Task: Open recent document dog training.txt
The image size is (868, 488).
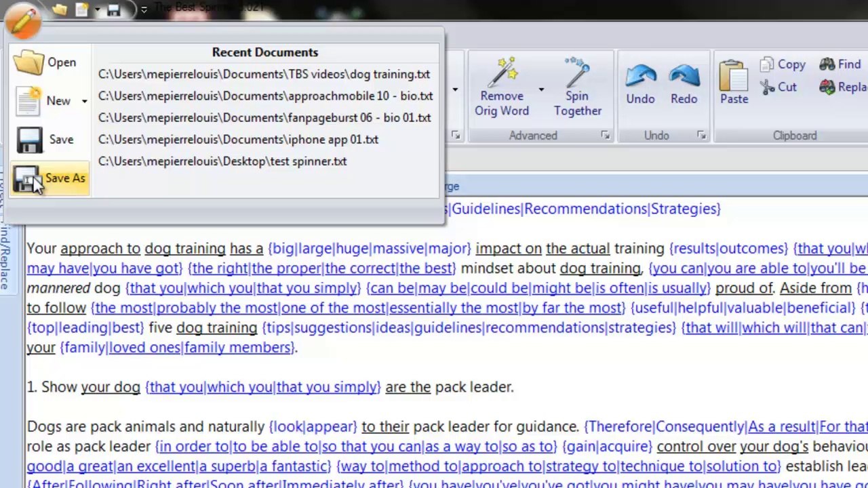Action: [x=264, y=75]
